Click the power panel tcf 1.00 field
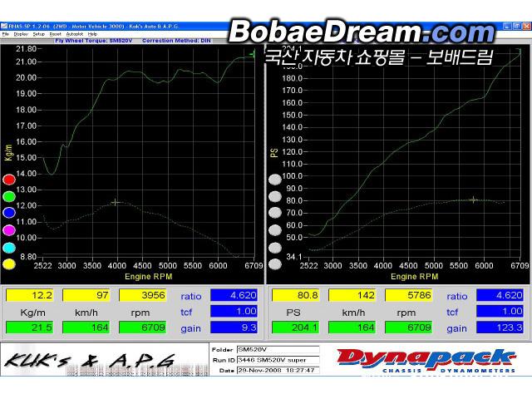532x399 pixels. tap(500, 311)
